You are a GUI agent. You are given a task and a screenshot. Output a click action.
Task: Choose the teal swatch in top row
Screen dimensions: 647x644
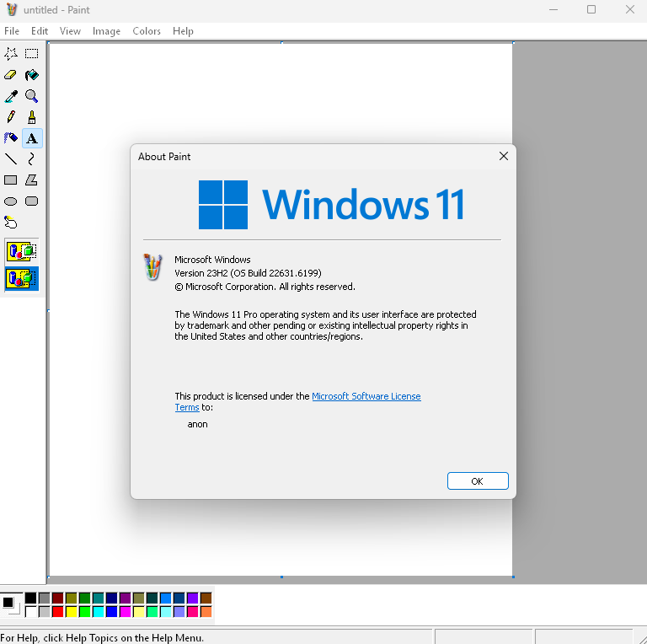99,598
